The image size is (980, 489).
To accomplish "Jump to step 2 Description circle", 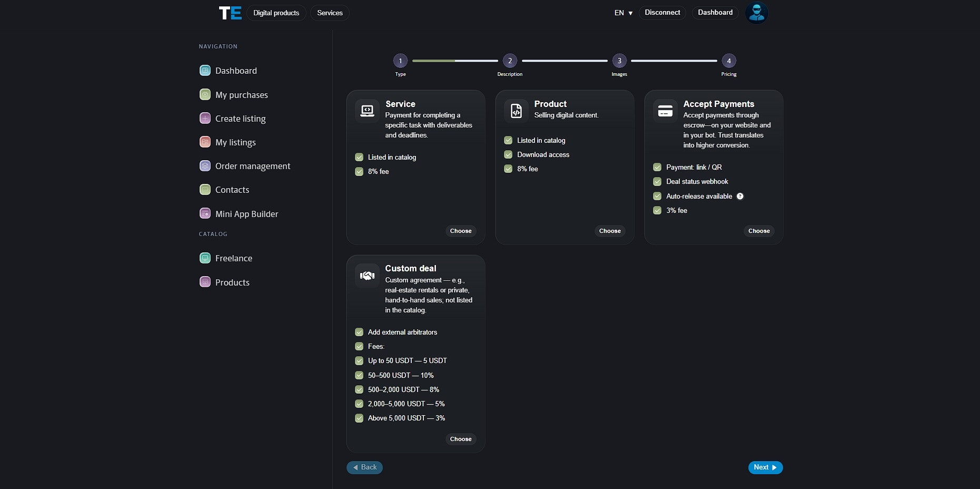I will pyautogui.click(x=510, y=61).
